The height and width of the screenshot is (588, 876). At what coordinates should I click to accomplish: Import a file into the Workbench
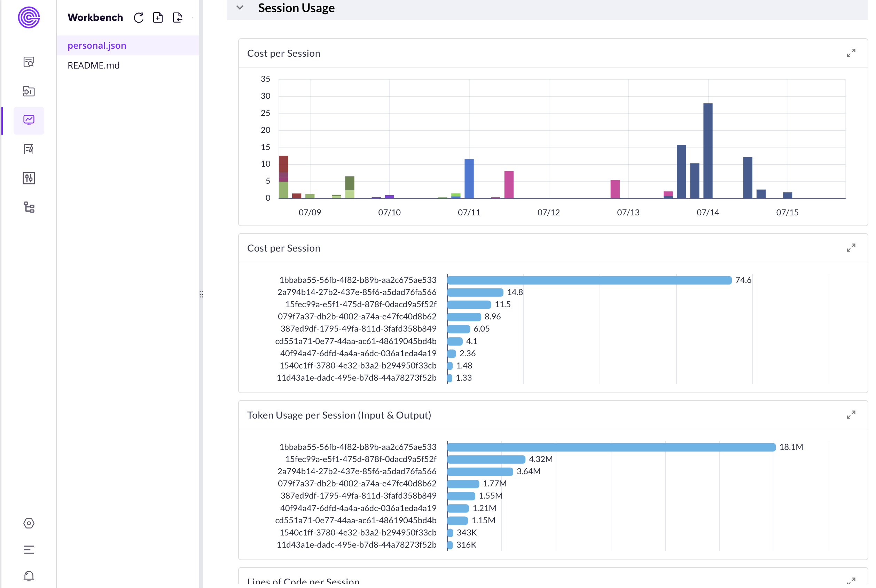pyautogui.click(x=178, y=17)
